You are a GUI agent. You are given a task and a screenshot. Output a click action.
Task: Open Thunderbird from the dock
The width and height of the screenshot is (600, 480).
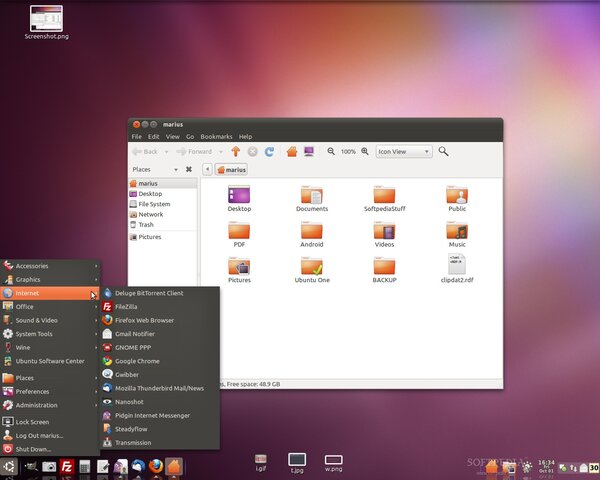coord(138,467)
